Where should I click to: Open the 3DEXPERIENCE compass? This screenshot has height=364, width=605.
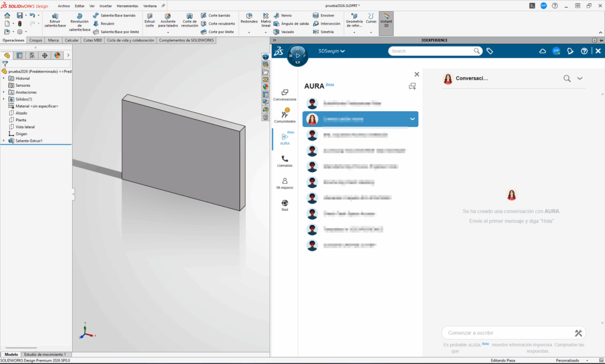tap(297, 56)
